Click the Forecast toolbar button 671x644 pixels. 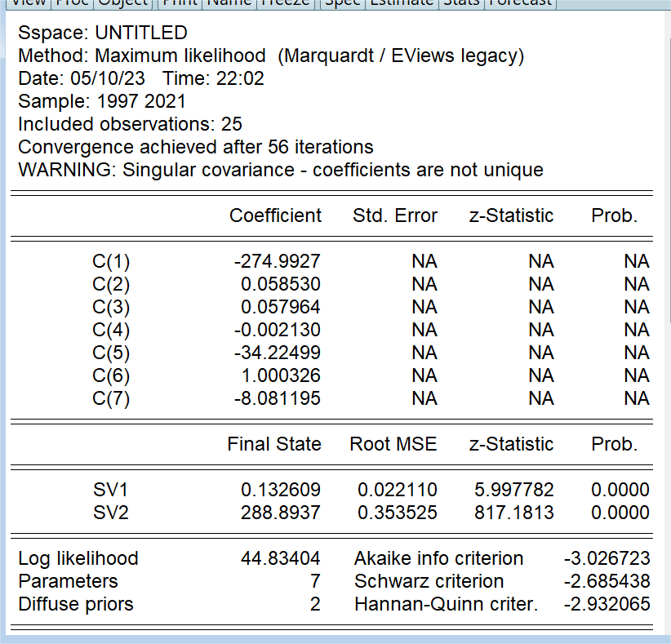(x=521, y=2)
